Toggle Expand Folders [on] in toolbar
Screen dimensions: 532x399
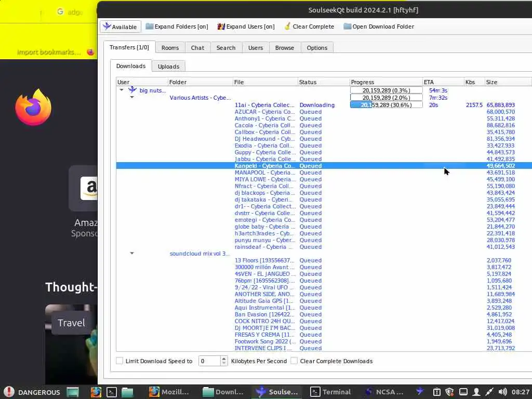coord(177,26)
